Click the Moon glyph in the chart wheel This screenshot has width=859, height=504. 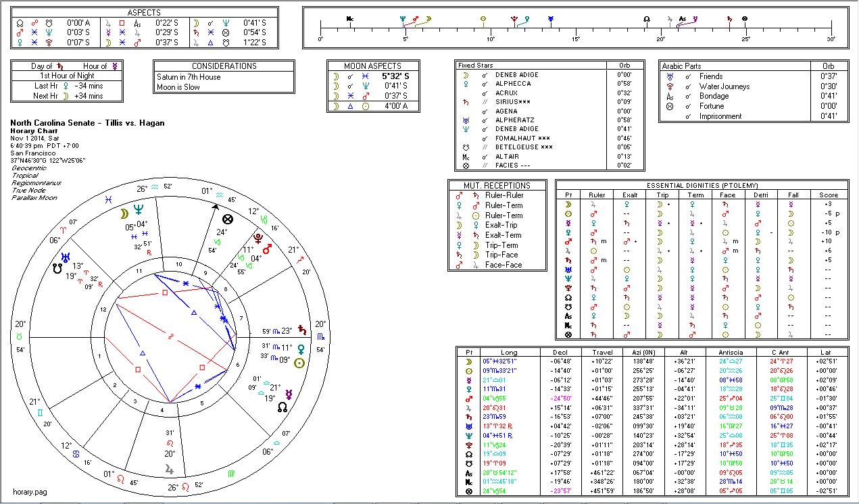coord(124,214)
